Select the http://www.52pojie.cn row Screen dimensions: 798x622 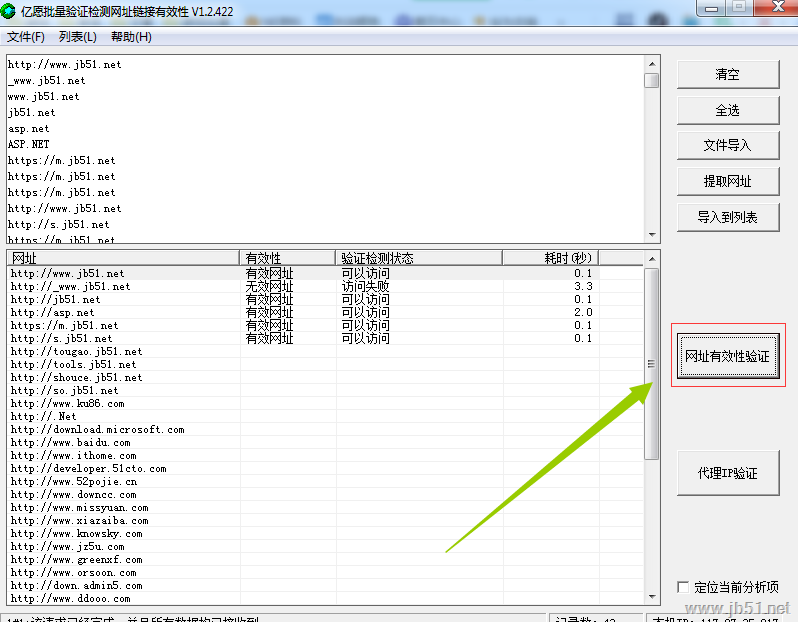coord(326,482)
